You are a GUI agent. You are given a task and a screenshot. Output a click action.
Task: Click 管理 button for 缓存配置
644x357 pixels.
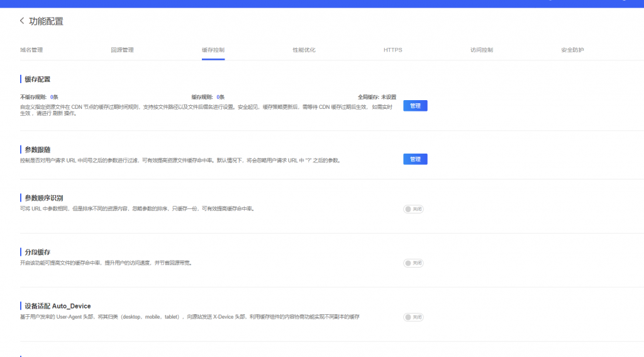tap(415, 106)
